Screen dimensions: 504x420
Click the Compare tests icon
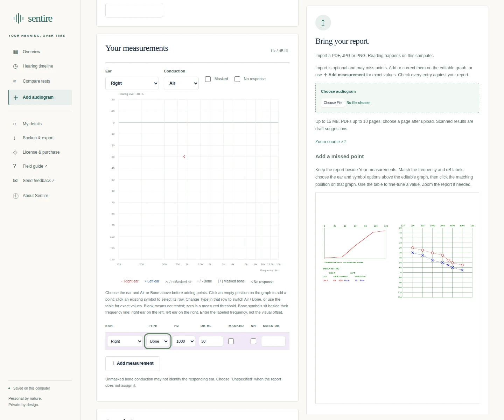click(x=15, y=81)
